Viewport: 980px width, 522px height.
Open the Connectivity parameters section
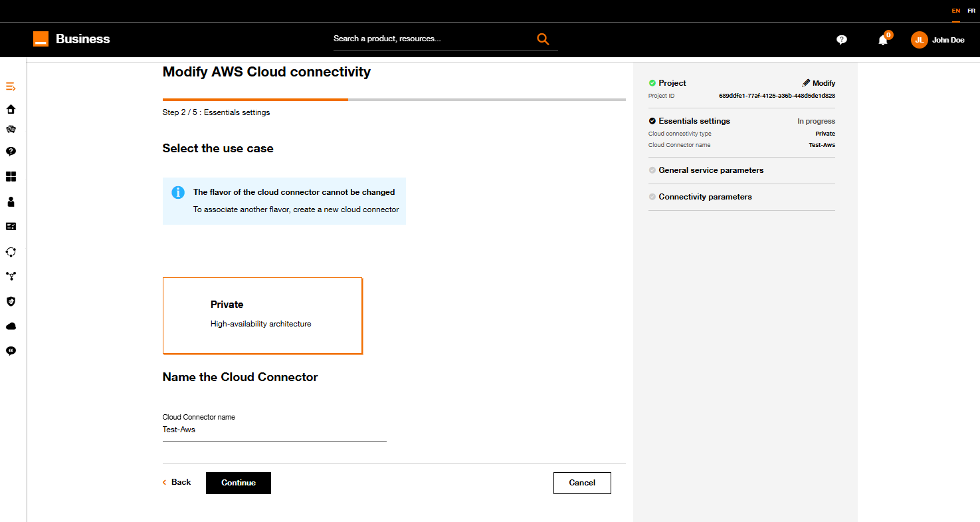coord(705,197)
